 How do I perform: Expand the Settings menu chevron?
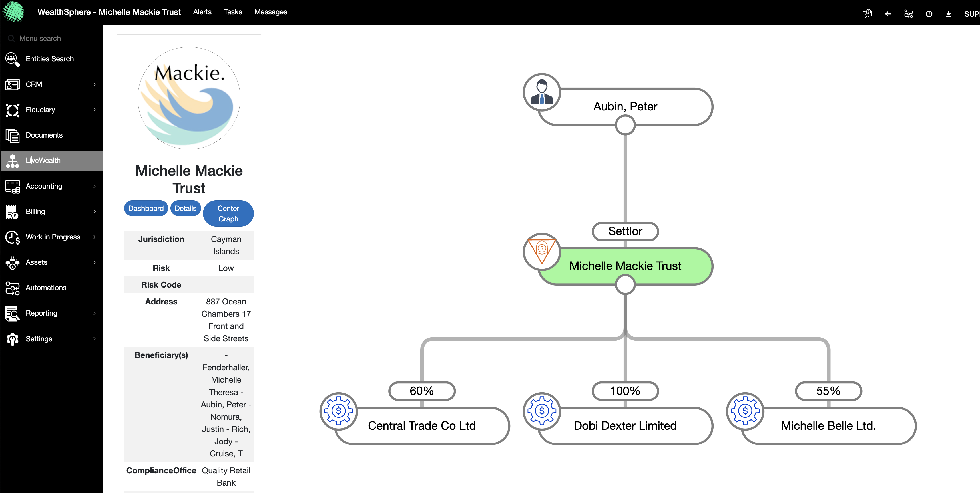point(94,339)
